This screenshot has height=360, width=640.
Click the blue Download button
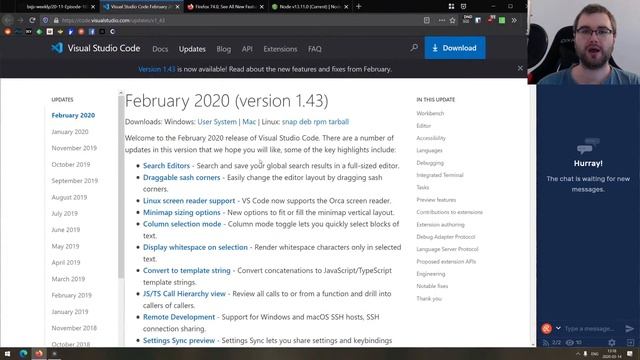click(x=455, y=48)
